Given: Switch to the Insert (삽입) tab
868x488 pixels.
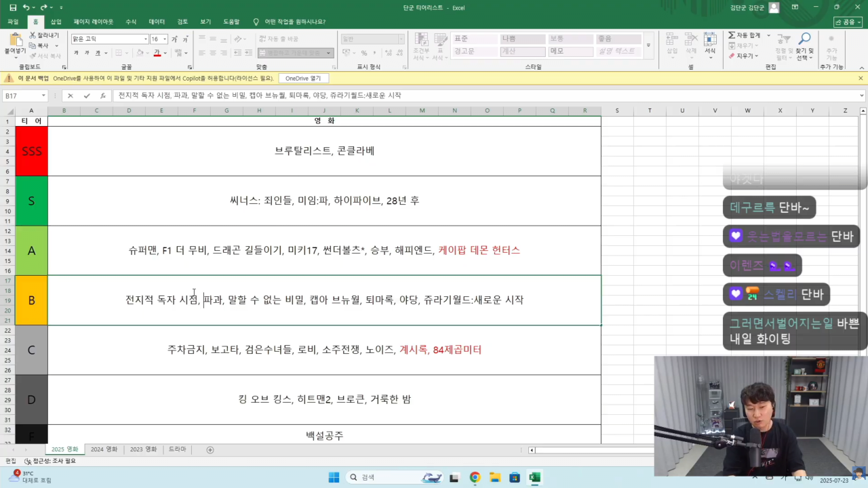Looking at the screenshot, I should 56,22.
